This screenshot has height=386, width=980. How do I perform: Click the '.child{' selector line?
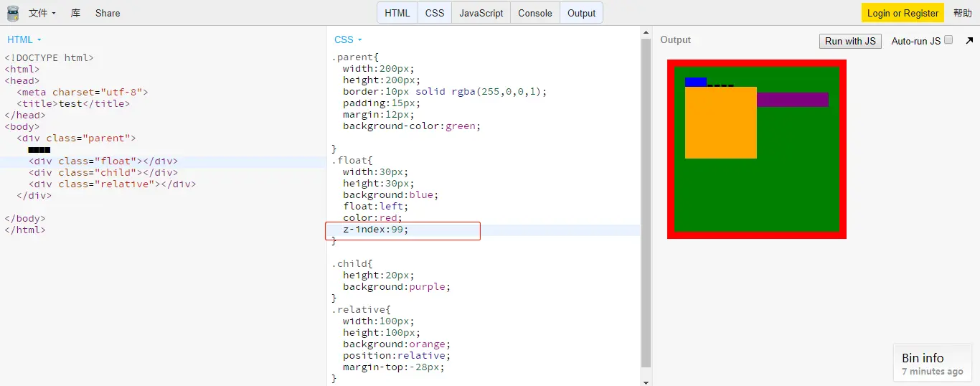pyautogui.click(x=352, y=264)
